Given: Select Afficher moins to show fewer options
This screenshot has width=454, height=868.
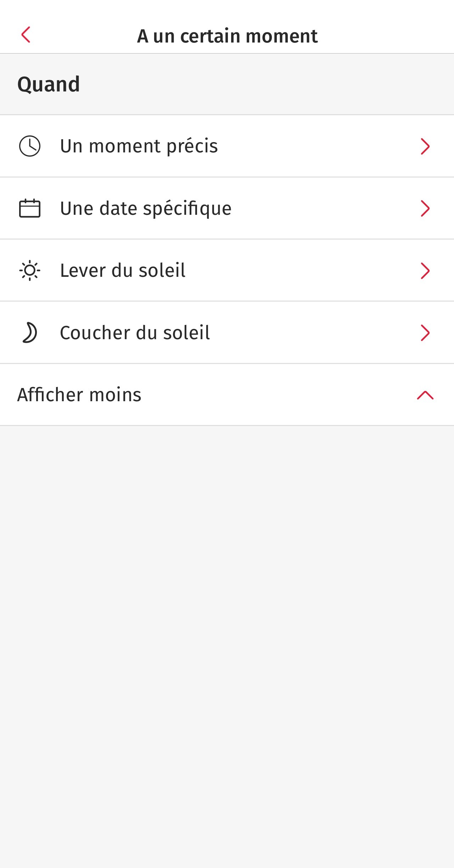Looking at the screenshot, I should click(x=79, y=395).
